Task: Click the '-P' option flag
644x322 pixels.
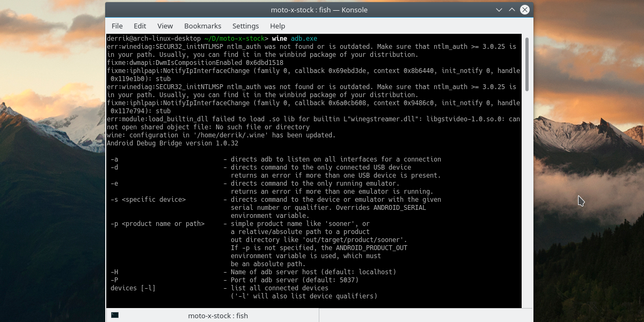Action: click(x=114, y=280)
